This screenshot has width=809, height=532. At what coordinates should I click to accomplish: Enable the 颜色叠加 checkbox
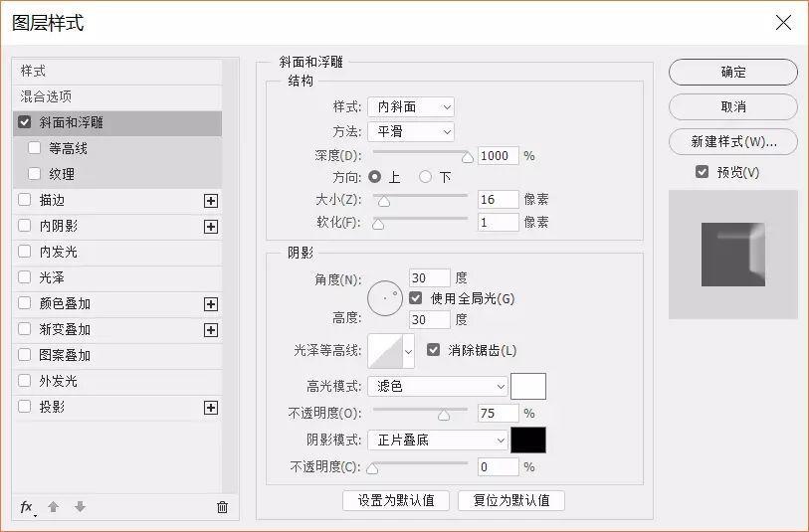24,302
